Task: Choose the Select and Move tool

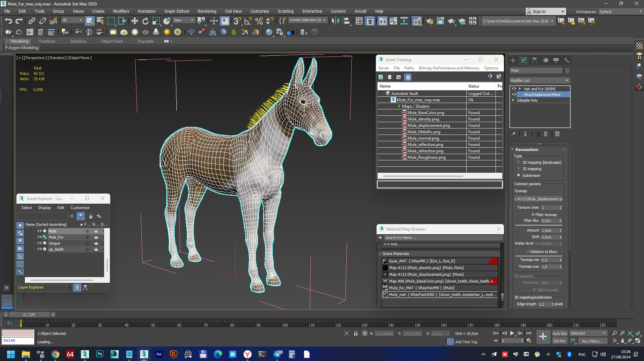Action: [134, 21]
